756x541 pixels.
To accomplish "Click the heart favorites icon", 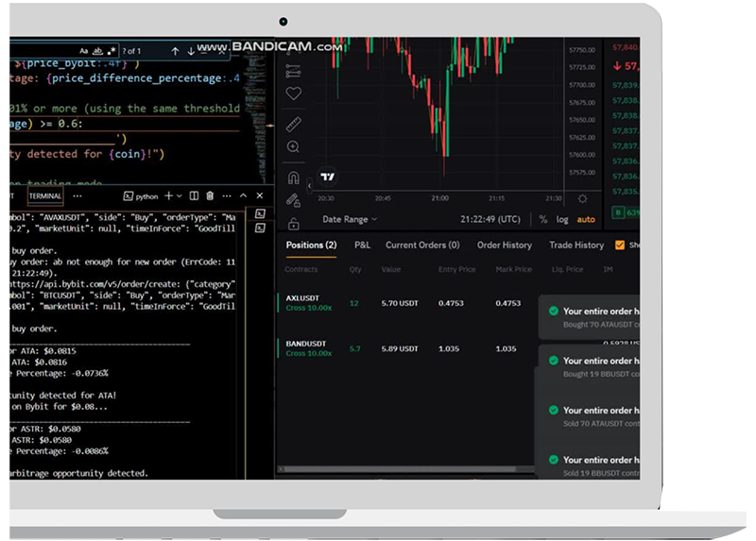I will click(x=294, y=93).
